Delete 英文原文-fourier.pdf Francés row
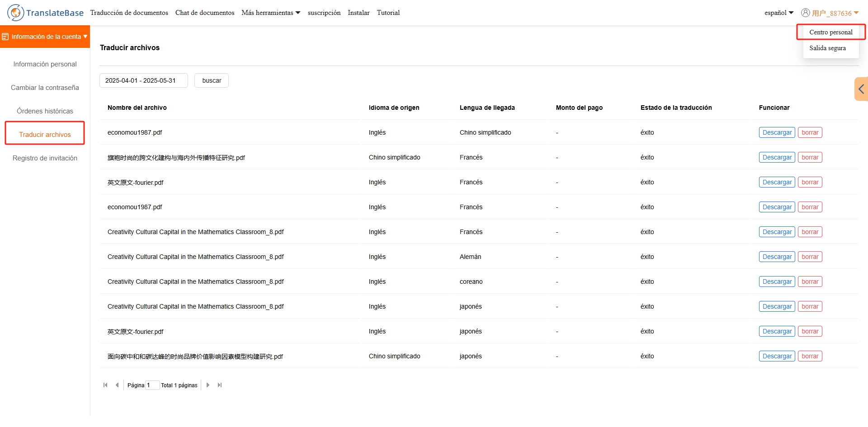Screen dimensions: 868x427 (x=810, y=182)
